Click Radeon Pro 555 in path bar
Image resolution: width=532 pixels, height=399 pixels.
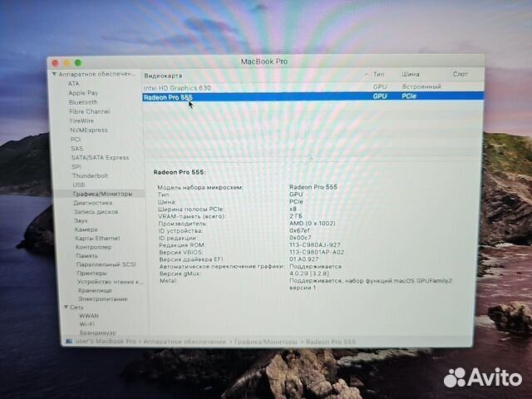click(x=331, y=342)
